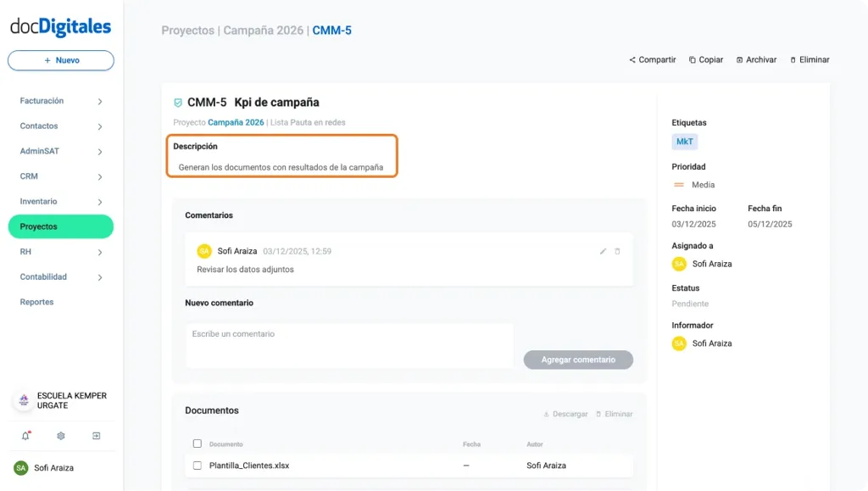Click the Agregar comentario button

578,360
